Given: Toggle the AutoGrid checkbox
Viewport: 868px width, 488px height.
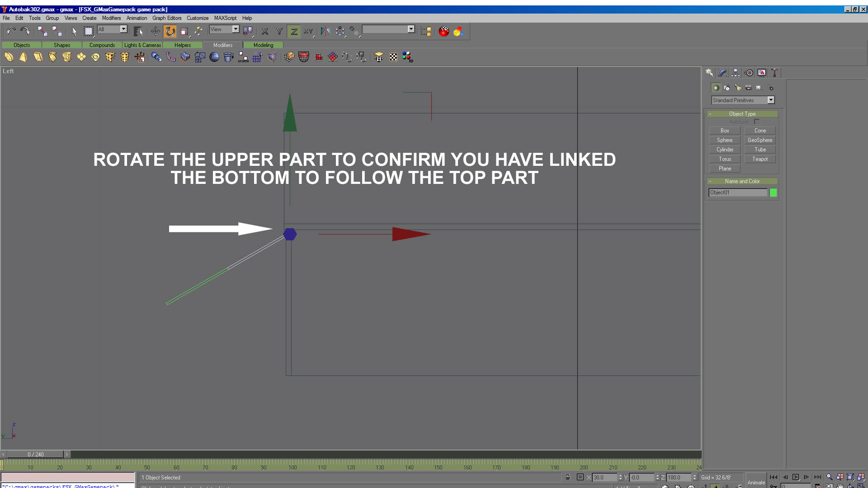Looking at the screenshot, I should coord(757,122).
